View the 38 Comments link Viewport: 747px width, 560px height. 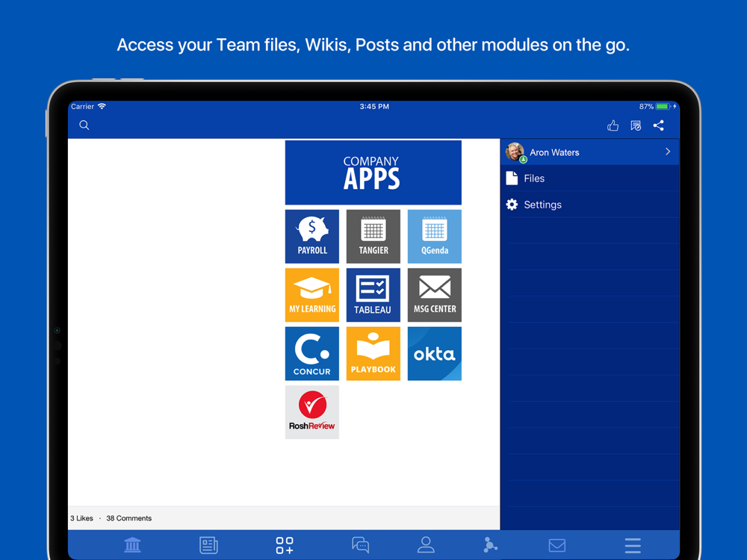point(129,518)
